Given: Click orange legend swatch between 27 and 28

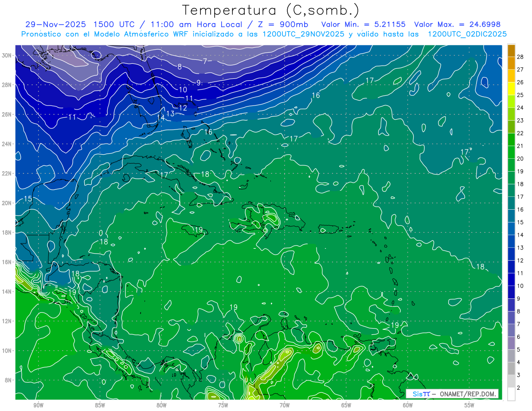Looking at the screenshot, I should pyautogui.click(x=511, y=63).
